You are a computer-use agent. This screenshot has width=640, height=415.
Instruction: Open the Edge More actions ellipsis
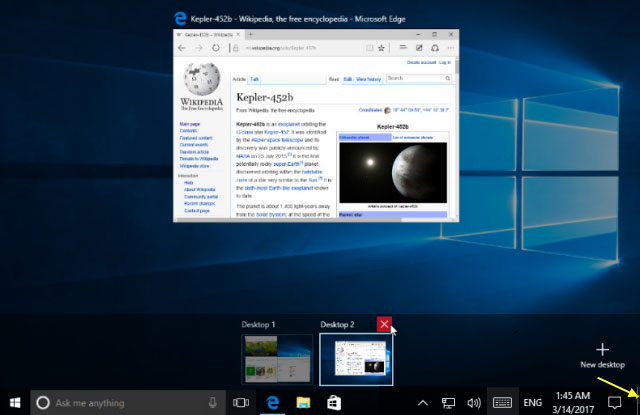(x=451, y=48)
